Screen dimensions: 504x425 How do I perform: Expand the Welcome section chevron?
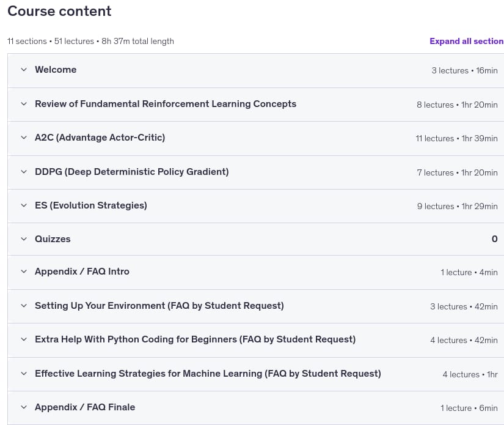click(x=24, y=70)
